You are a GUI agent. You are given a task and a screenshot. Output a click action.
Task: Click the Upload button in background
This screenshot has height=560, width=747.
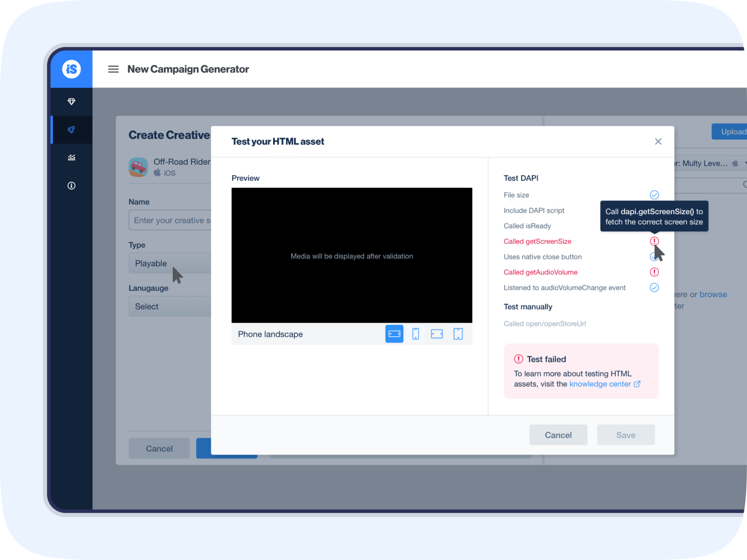pyautogui.click(x=729, y=132)
